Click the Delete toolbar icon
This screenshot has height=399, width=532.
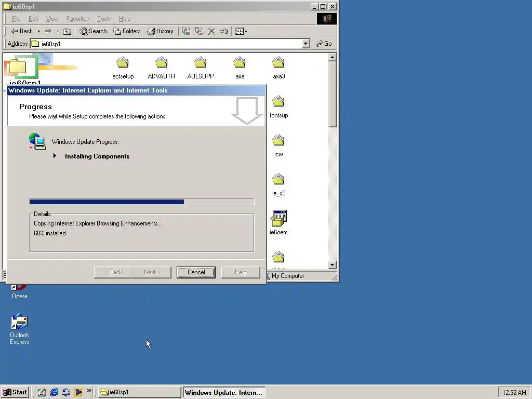(211, 31)
